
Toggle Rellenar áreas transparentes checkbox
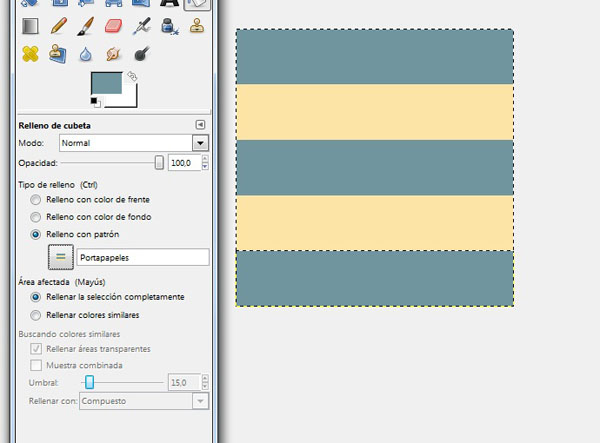tap(36, 349)
